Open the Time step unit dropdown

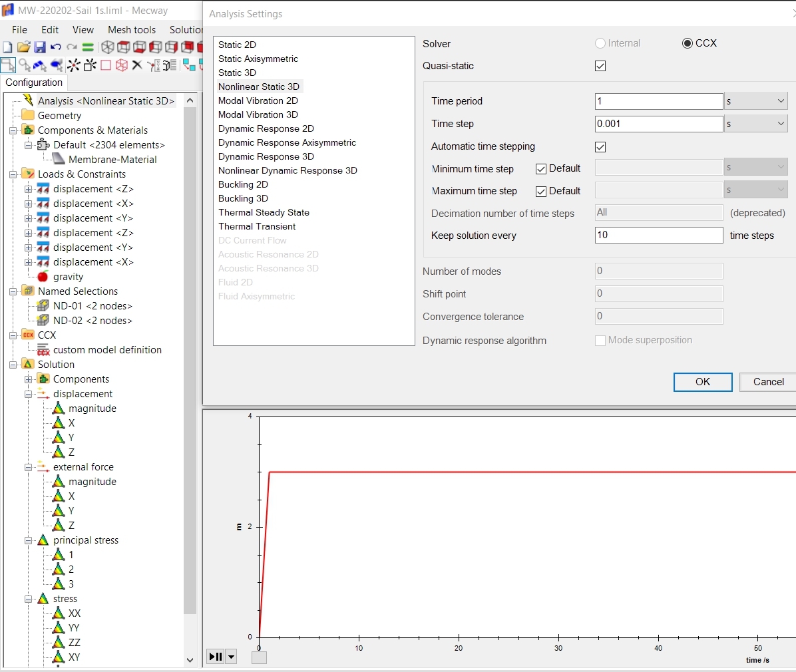point(756,123)
